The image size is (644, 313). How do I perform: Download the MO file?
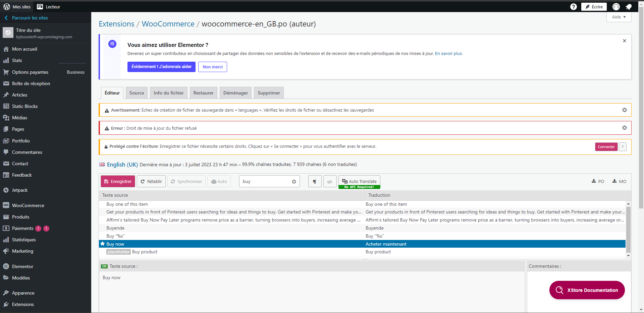[619, 181]
